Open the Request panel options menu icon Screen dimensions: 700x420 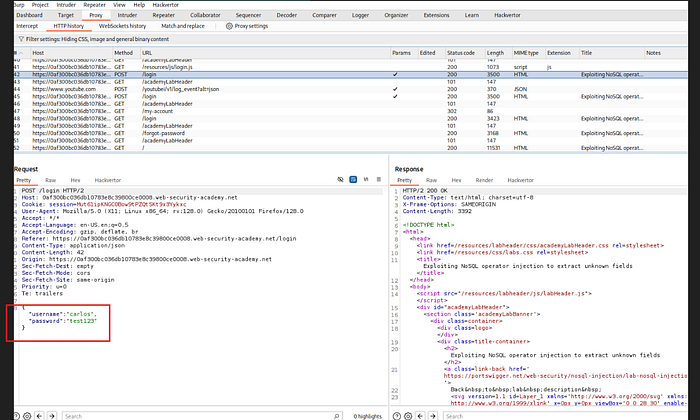click(379, 179)
